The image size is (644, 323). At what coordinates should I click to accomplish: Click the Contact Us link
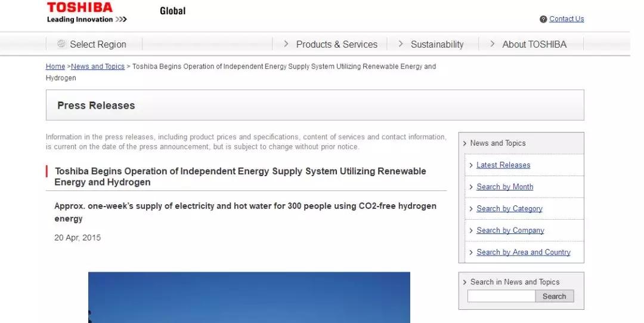566,19
